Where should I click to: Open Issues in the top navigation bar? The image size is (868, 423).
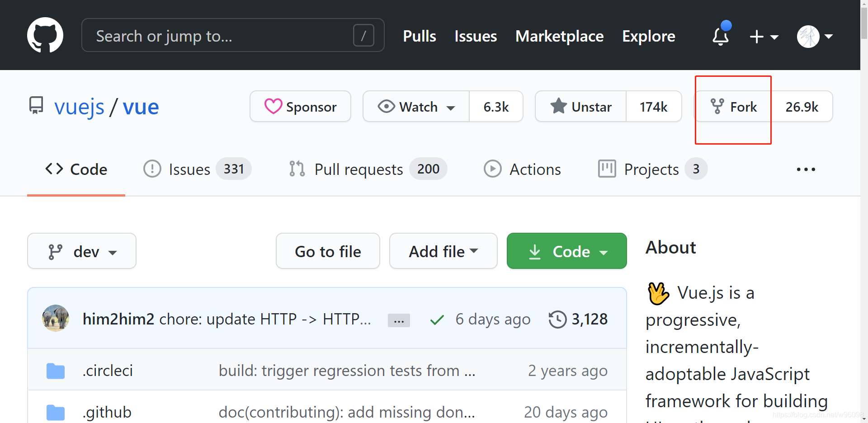(x=476, y=36)
